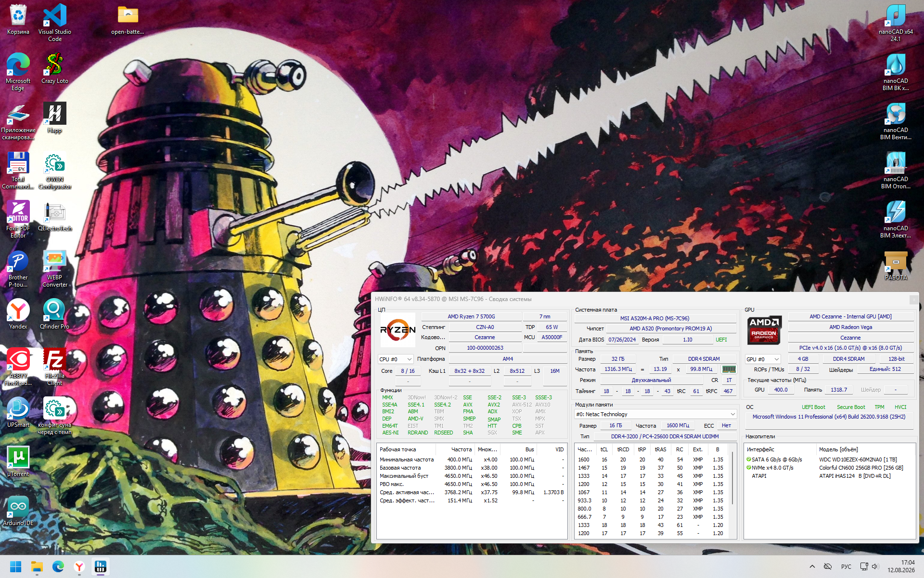Select the 1600 MHz XMP timing row
The image size is (924, 578).
click(x=652, y=460)
